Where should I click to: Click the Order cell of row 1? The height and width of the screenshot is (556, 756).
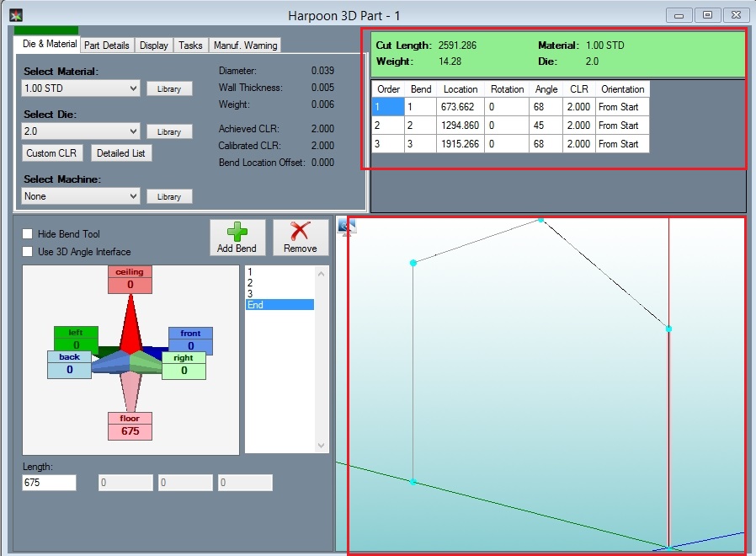387,107
